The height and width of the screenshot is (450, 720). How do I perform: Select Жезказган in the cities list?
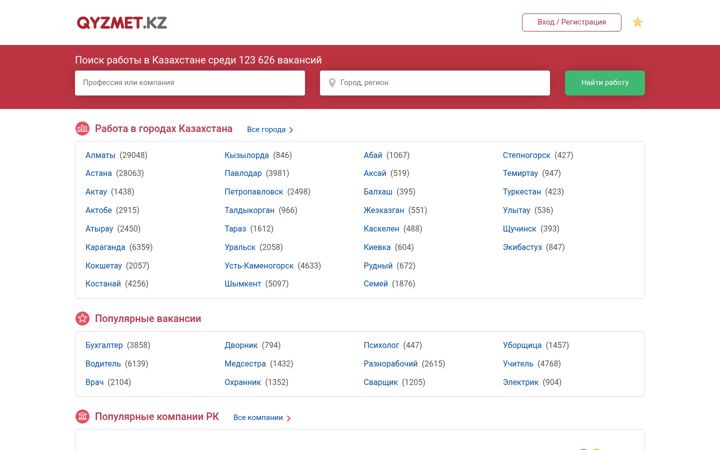[x=384, y=210]
